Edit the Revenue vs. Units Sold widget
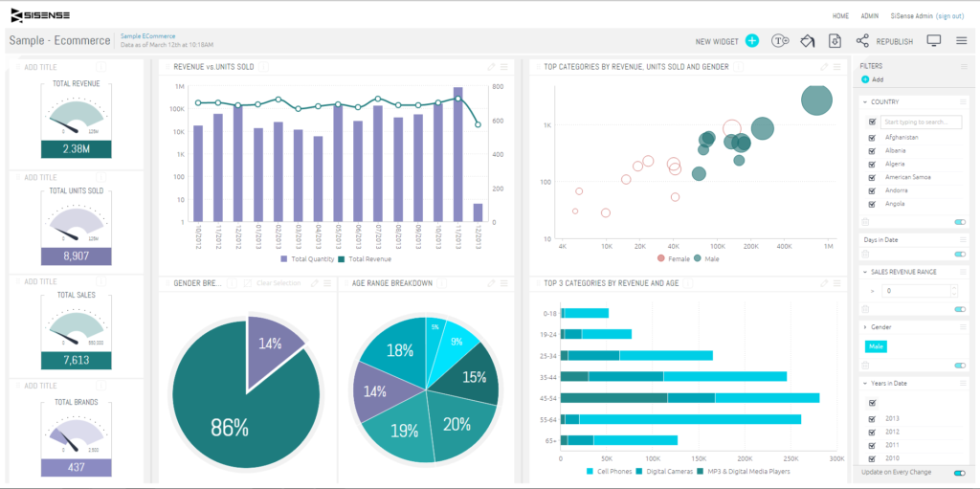 (491, 67)
